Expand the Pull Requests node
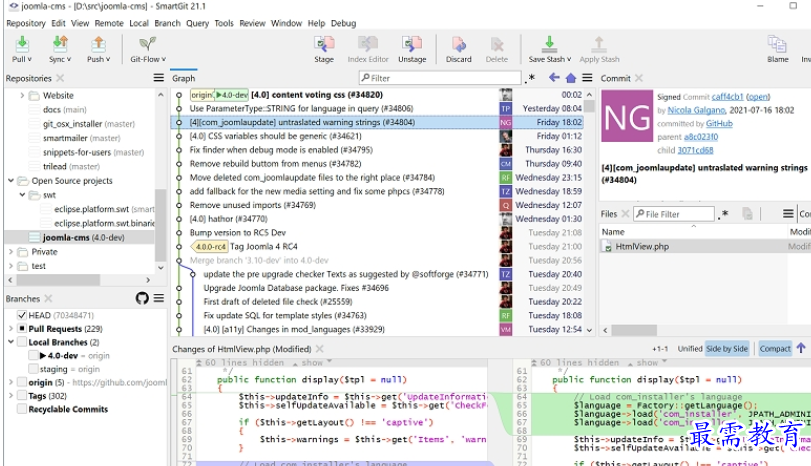 (11, 328)
